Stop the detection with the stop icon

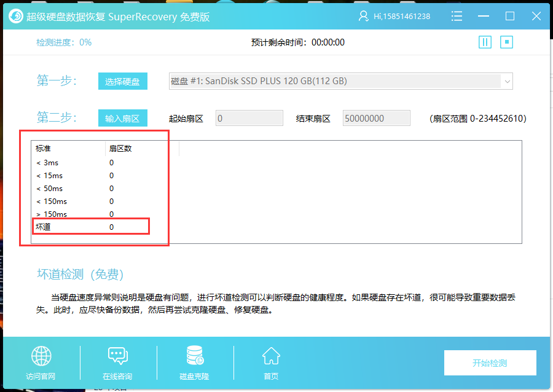[506, 42]
